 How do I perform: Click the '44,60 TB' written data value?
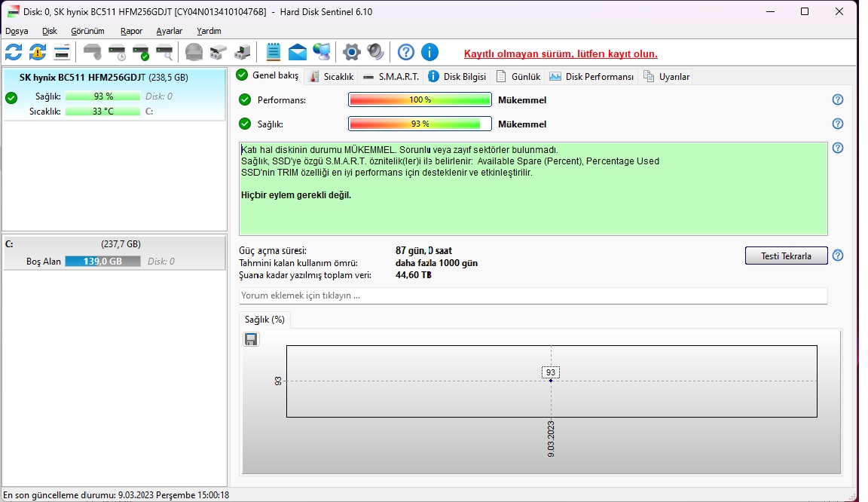(414, 275)
